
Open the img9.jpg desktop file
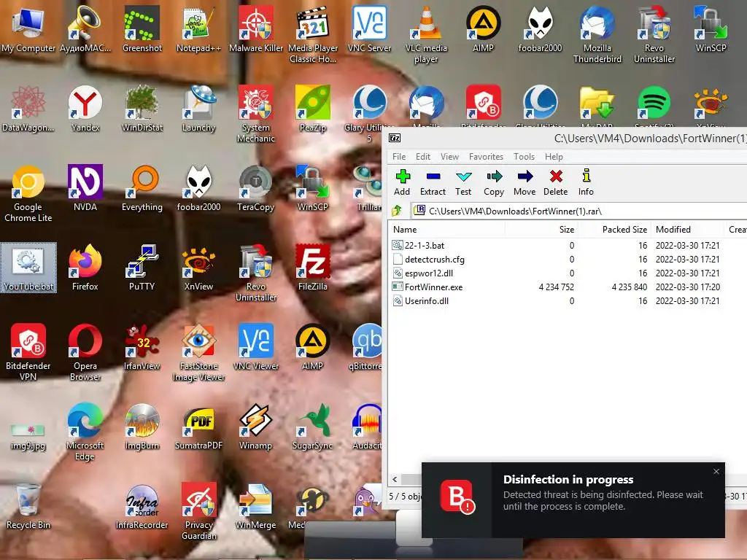pos(28,436)
